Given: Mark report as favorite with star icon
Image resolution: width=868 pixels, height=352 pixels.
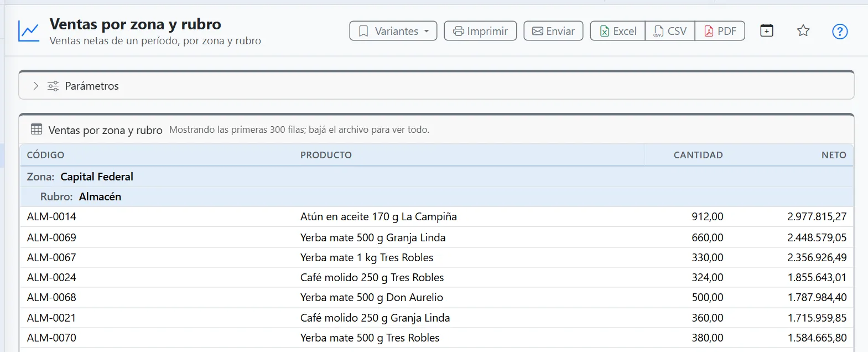Looking at the screenshot, I should tap(803, 30).
